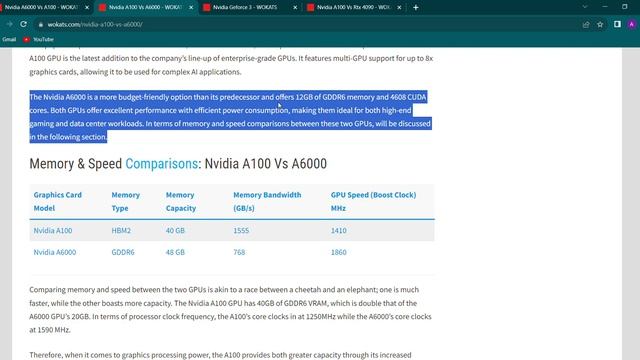640x360 pixels.
Task: Reload the page with the refresh icon
Action: 24,24
